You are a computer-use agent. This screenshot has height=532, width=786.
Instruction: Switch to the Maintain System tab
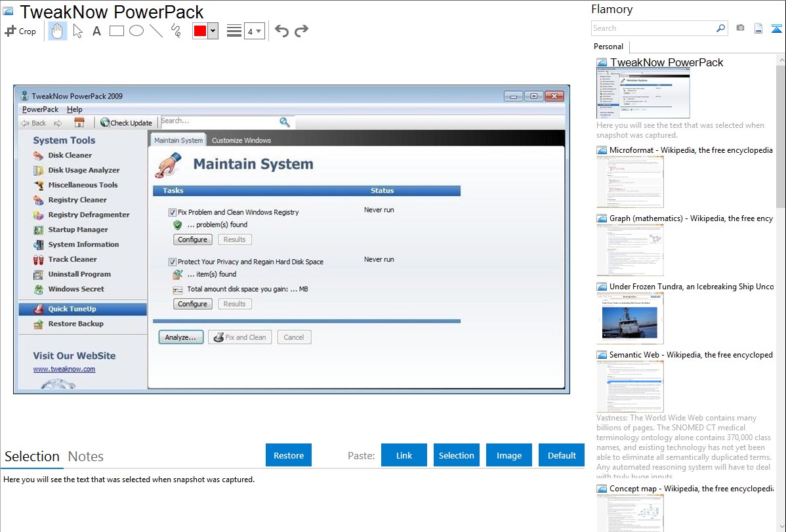(x=178, y=140)
